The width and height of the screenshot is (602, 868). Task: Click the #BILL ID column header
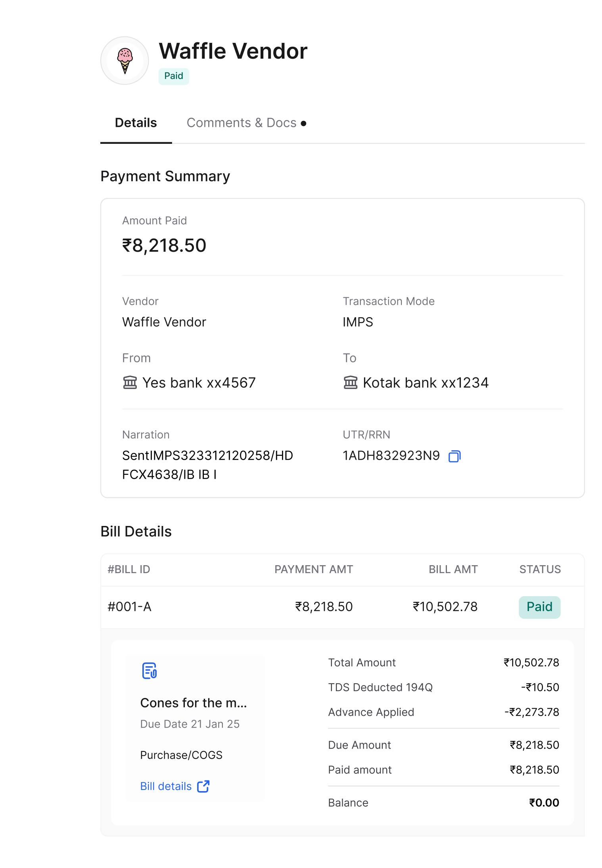tap(129, 570)
